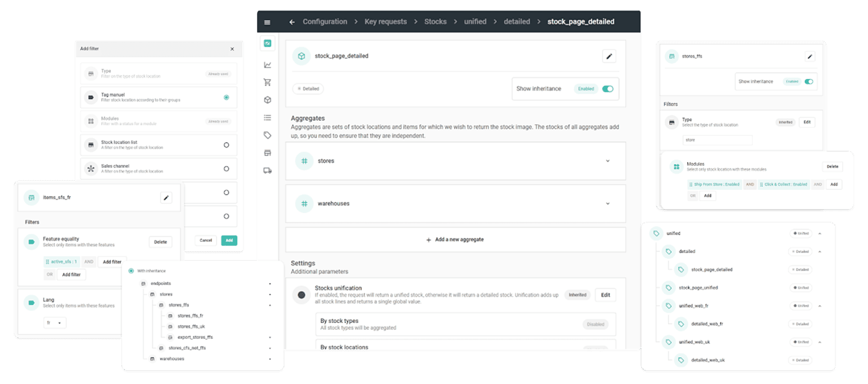Screen dimensions: 868x384
Task: Click Add a new aggregate
Action: coord(455,239)
